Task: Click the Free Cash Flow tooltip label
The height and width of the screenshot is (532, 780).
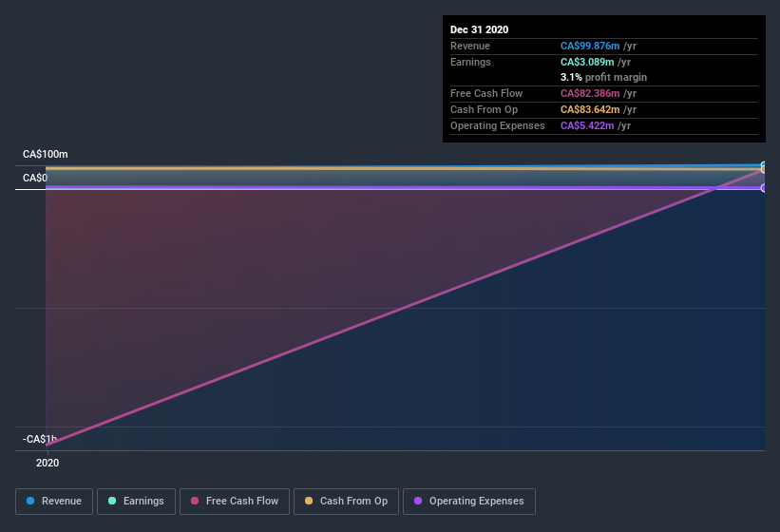Action: [486, 93]
